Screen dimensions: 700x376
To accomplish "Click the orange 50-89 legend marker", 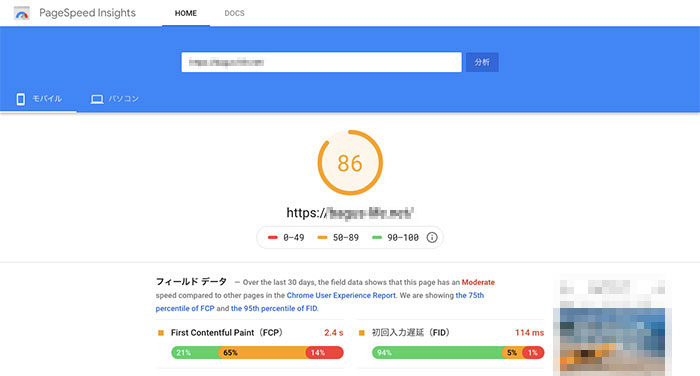I will point(322,238).
